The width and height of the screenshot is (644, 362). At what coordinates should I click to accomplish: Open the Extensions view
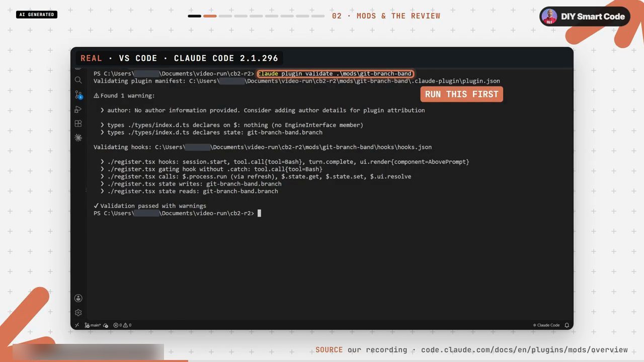78,123
